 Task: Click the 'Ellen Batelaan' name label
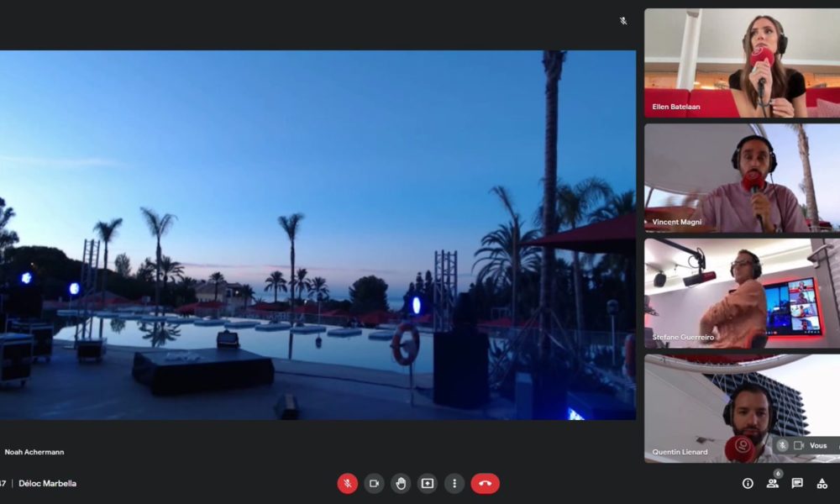click(676, 107)
